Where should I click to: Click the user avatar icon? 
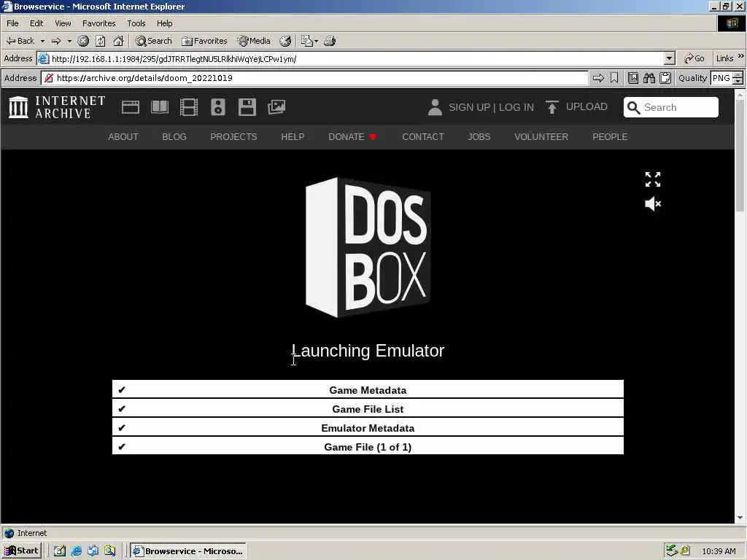coord(435,107)
